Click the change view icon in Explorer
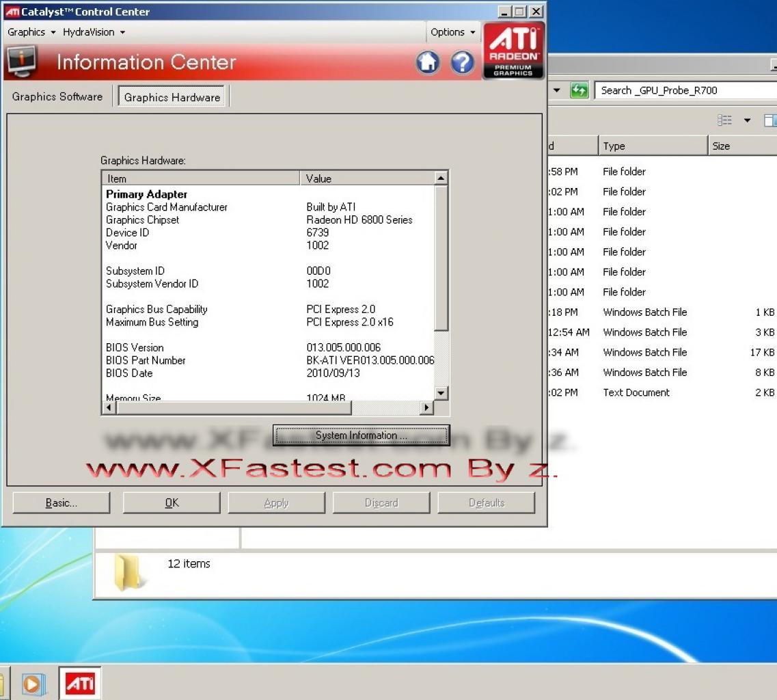This screenshot has width=777, height=700. (724, 120)
